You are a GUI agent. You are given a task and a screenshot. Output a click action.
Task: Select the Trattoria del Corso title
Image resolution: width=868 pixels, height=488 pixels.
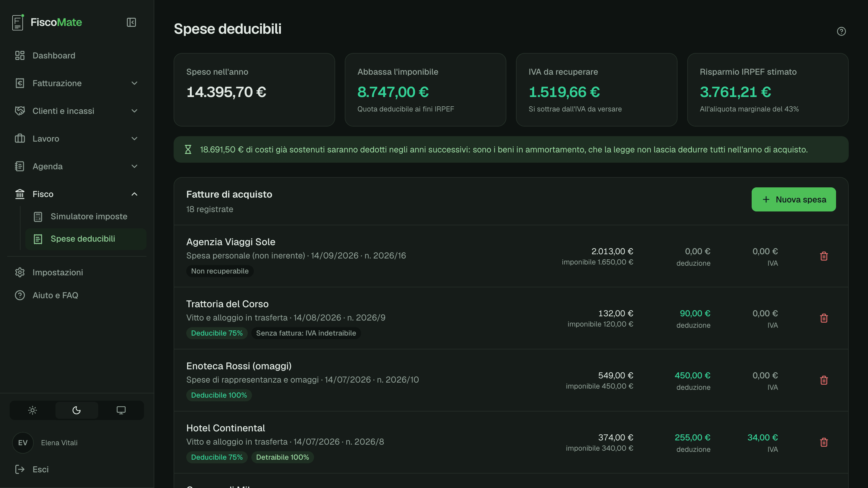pos(228,304)
